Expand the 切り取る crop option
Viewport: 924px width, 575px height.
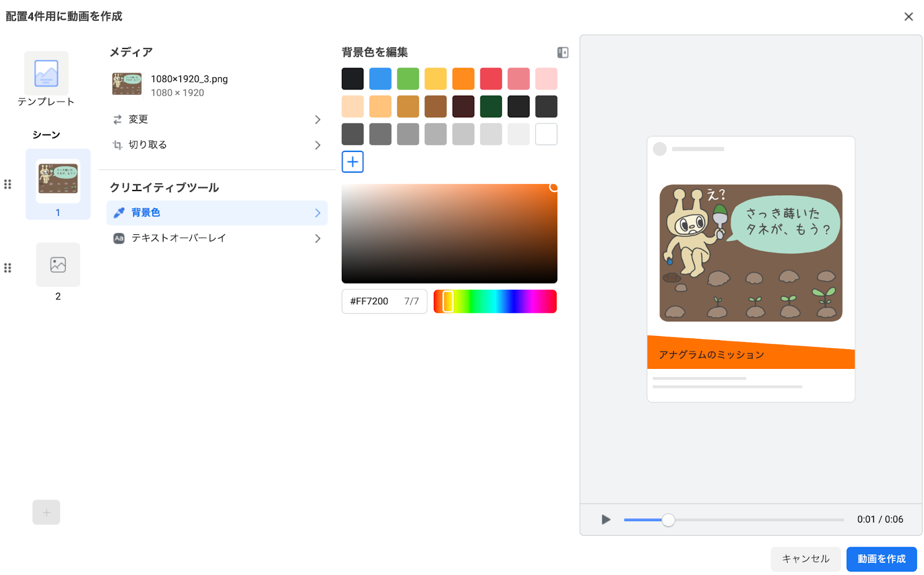[217, 145]
